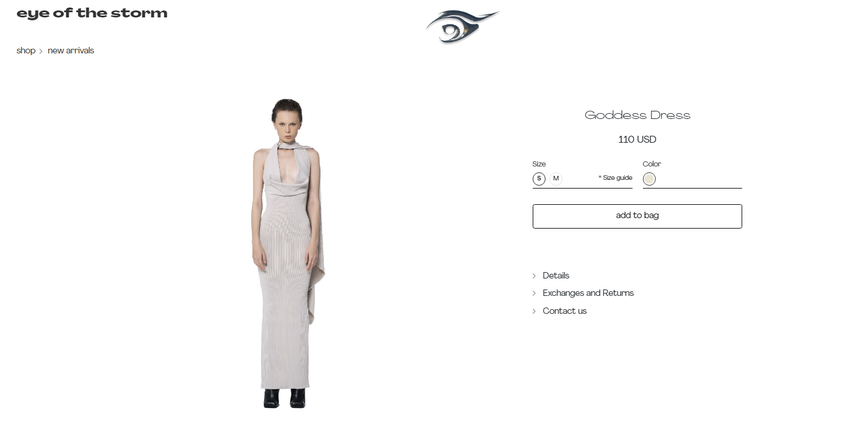Go to the 'shop' breadcrumb
Screen dimensions: 860x427
tap(26, 50)
